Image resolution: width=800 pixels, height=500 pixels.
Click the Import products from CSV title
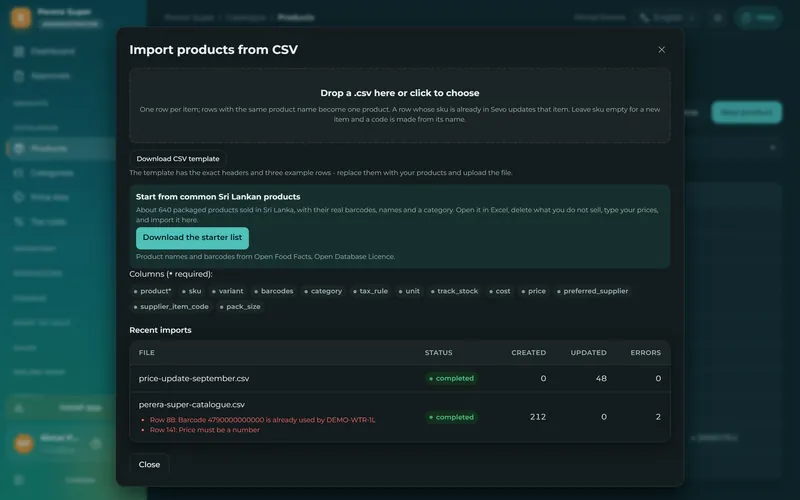213,49
